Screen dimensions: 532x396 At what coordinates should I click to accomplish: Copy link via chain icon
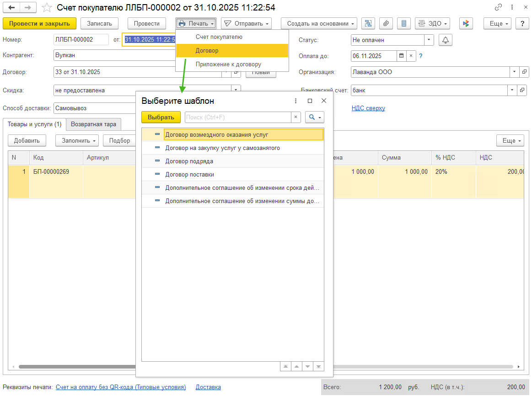point(499,8)
